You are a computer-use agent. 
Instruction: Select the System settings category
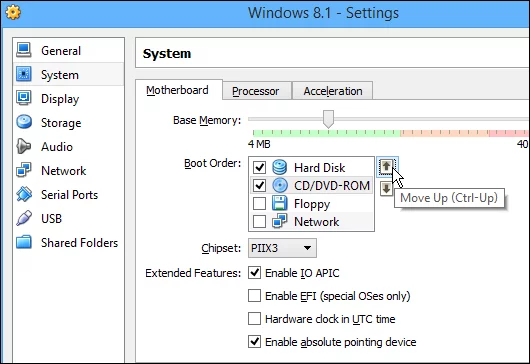(69, 74)
